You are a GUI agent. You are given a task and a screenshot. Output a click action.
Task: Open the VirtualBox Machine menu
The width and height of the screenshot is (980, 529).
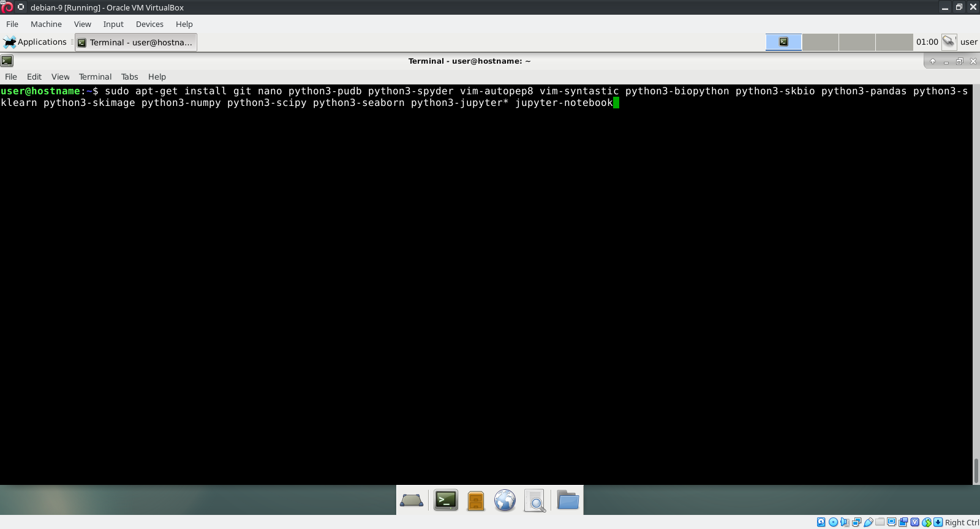(46, 24)
